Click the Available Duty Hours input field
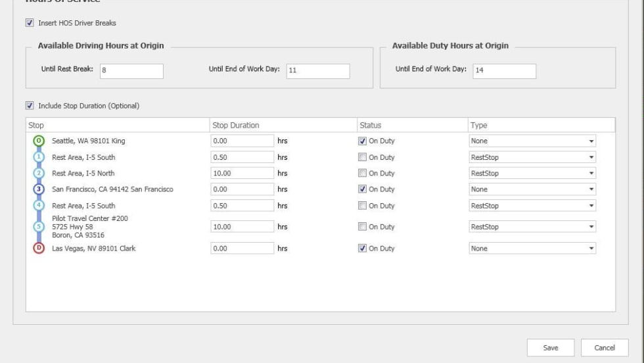Viewport: 644px width, 363px height. [x=503, y=71]
